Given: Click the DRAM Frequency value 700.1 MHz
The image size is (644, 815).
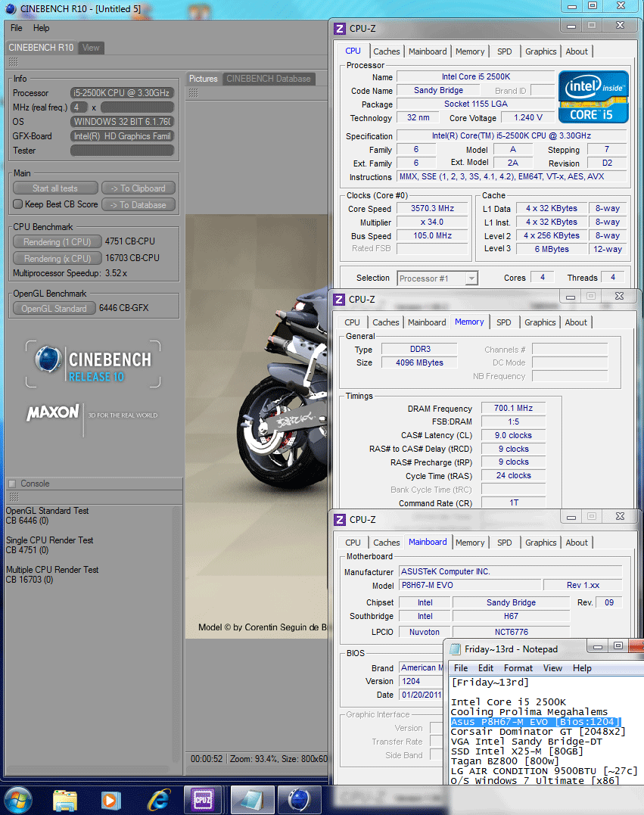Looking at the screenshot, I should click(513, 409).
